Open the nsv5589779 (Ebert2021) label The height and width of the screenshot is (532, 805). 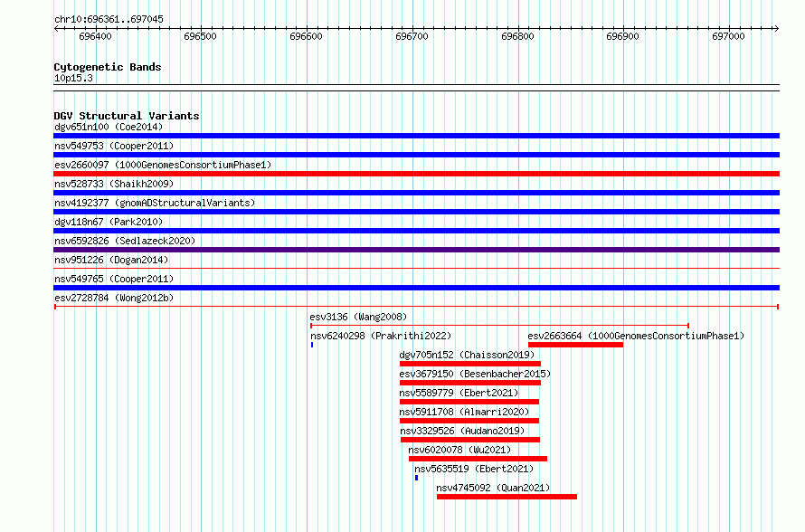[459, 393]
